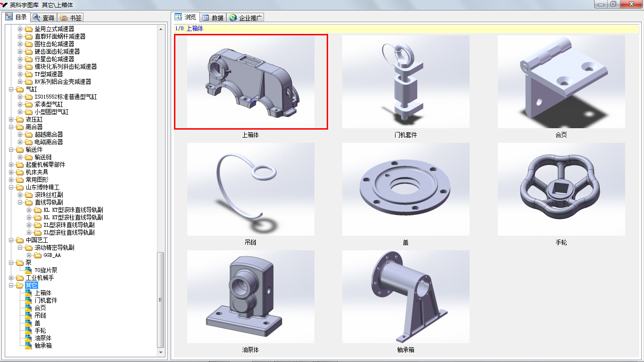Select the 手轮 handwheel thumbnail
The width and height of the screenshot is (644, 362).
click(x=561, y=189)
